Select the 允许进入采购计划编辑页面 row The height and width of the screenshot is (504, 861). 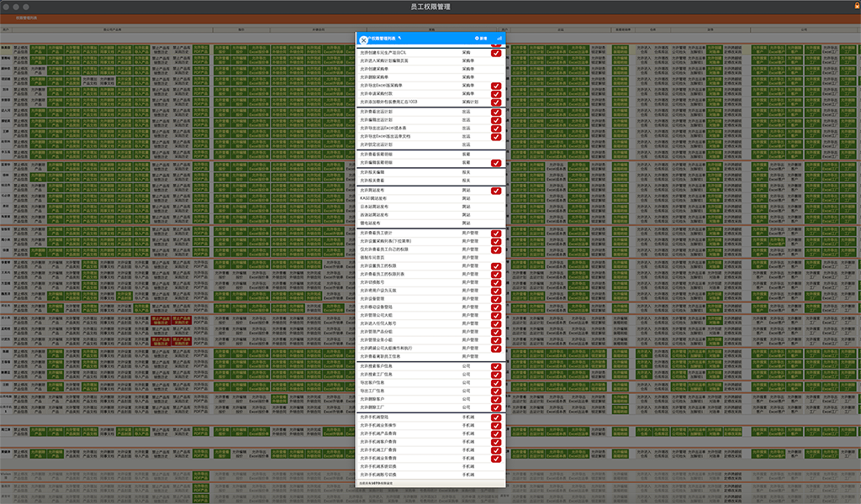pos(430,60)
